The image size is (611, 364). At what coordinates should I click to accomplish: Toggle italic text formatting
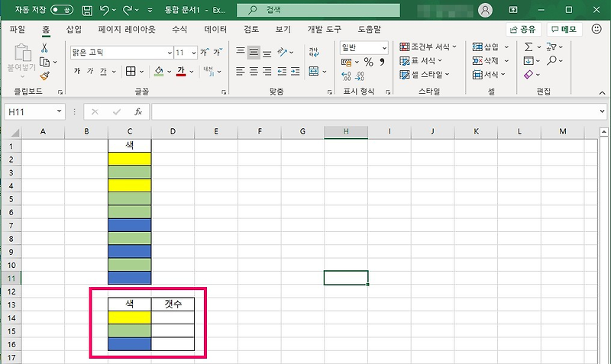click(90, 71)
